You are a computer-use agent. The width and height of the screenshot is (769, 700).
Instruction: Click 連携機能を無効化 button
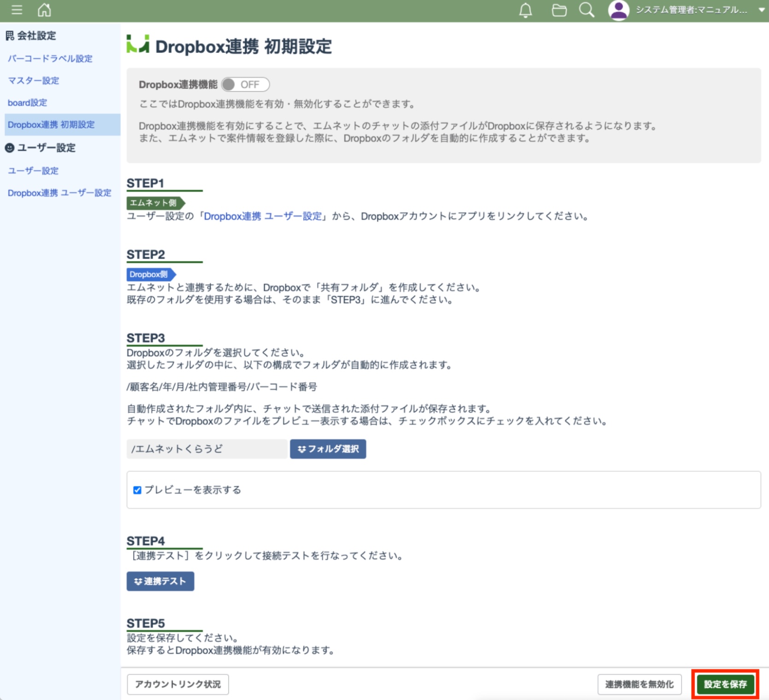(x=639, y=684)
